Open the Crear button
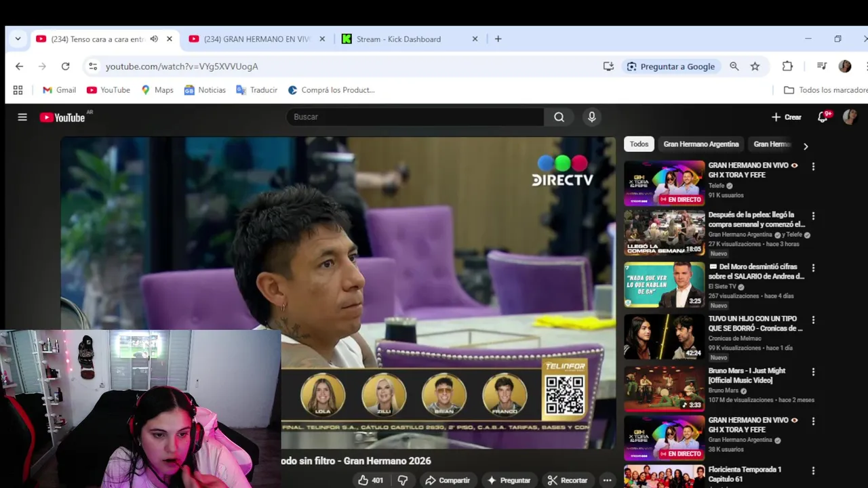This screenshot has width=868, height=488. [787, 117]
